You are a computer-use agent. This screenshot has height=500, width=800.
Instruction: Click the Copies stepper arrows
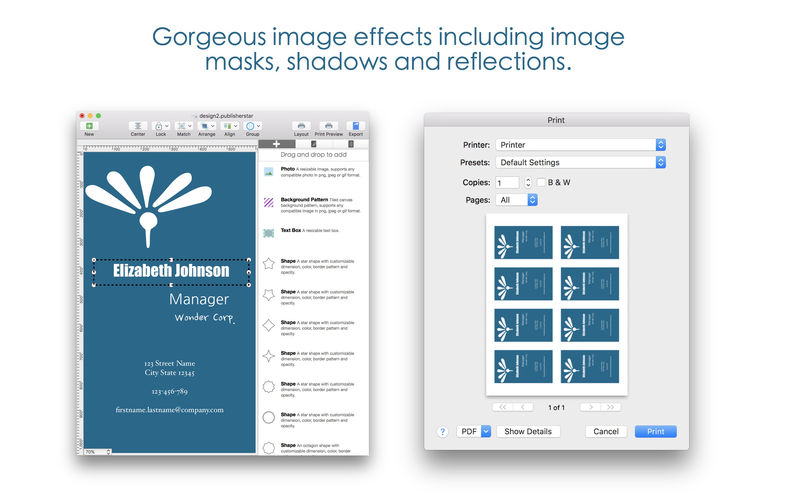528,183
